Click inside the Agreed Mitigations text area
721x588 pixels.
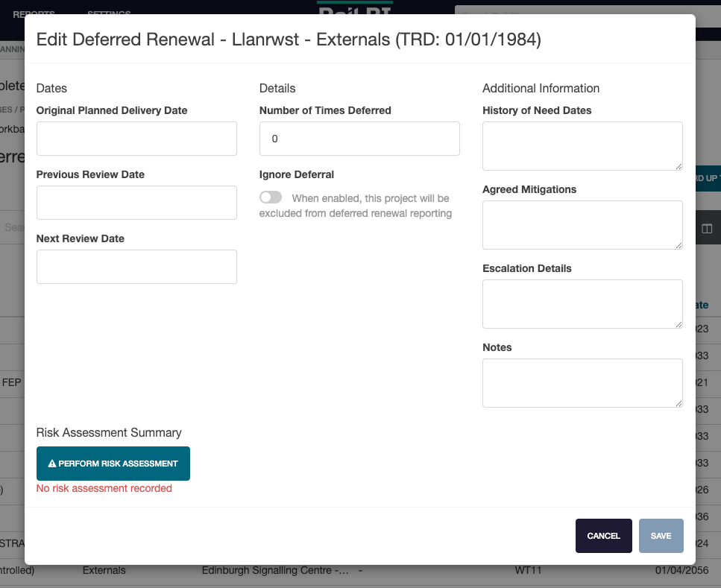(582, 224)
